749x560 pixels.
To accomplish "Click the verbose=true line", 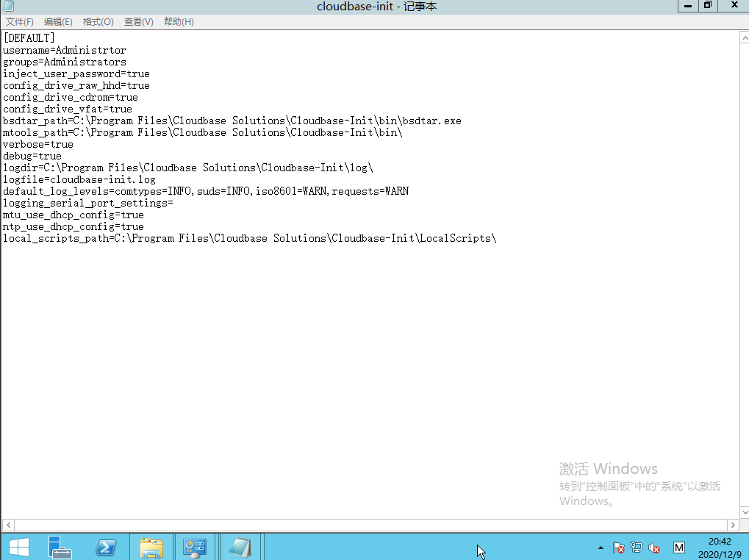I will 38,144.
